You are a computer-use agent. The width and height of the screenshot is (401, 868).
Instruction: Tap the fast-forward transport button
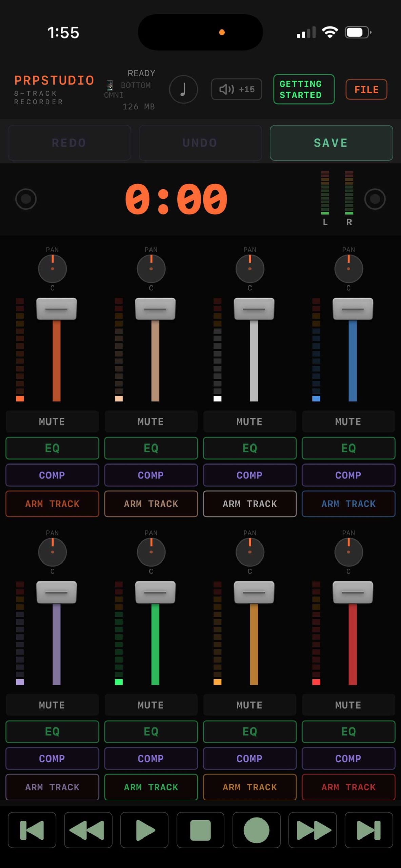coord(313,830)
